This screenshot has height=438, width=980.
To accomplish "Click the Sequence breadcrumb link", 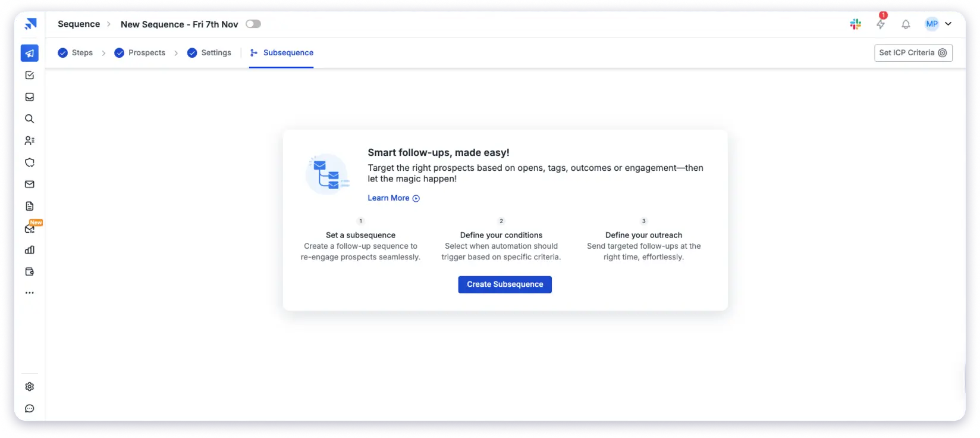I will point(78,24).
